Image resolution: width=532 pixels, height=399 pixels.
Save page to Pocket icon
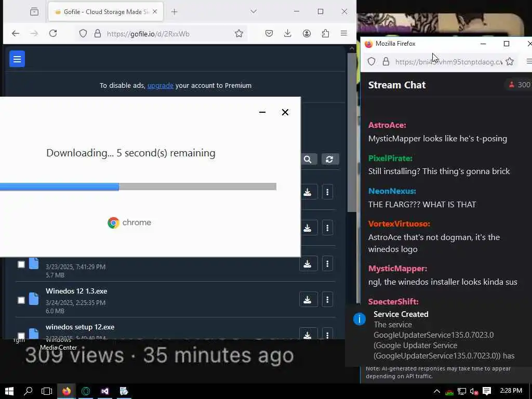(x=269, y=33)
